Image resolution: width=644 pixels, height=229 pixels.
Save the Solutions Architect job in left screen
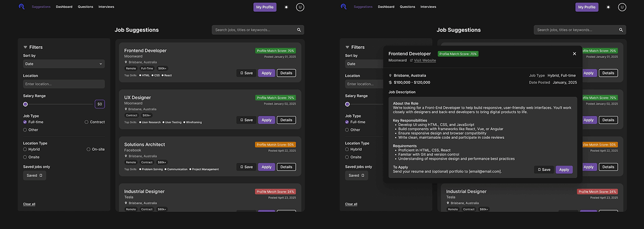click(x=246, y=167)
